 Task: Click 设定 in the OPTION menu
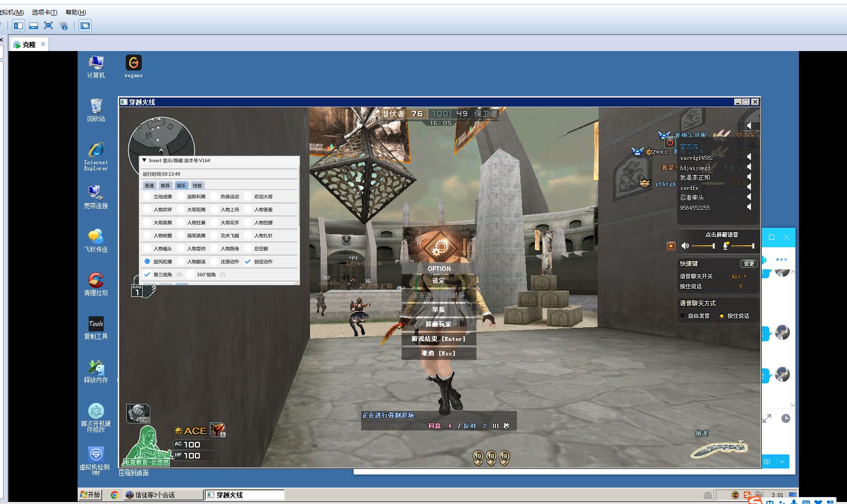click(439, 281)
